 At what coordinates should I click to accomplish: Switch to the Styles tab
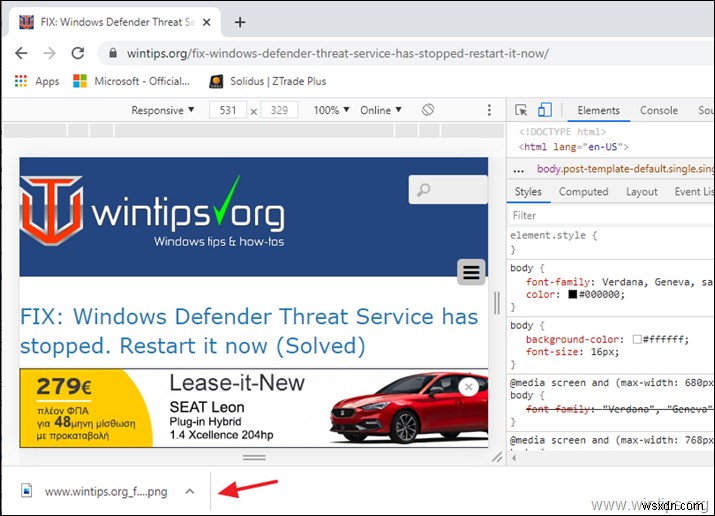coord(528,191)
